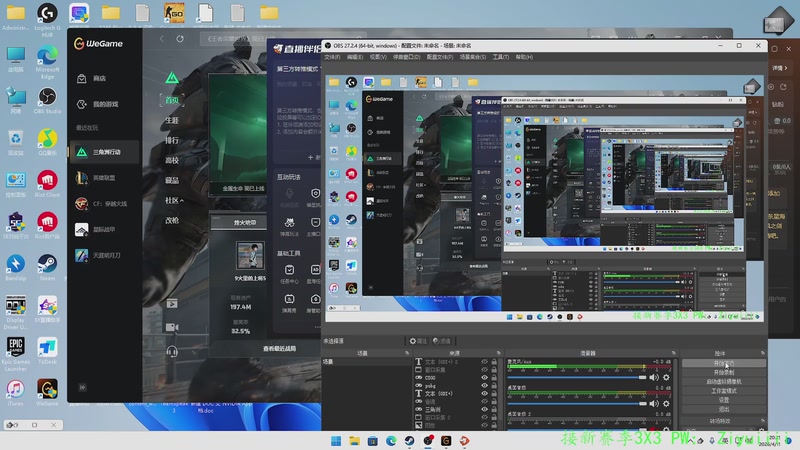Undock the OBS 来源 panel via its header icon
The width and height of the screenshot is (800, 450).
pyautogui.click(x=499, y=353)
